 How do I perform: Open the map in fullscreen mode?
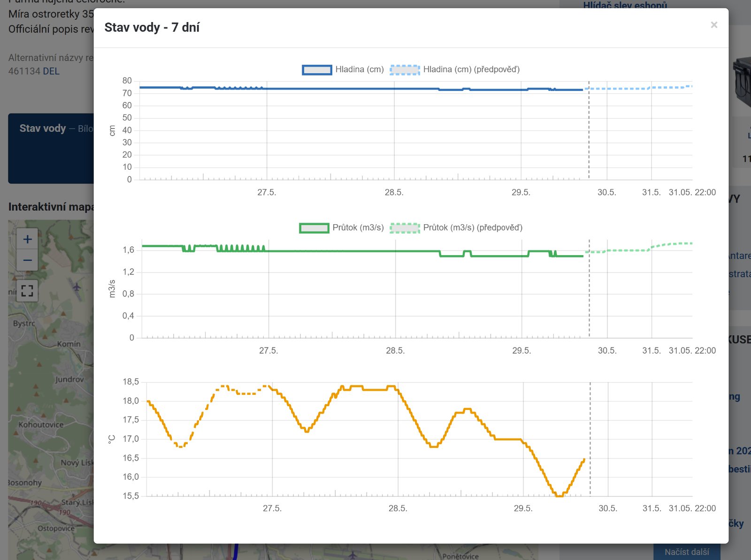click(x=27, y=291)
